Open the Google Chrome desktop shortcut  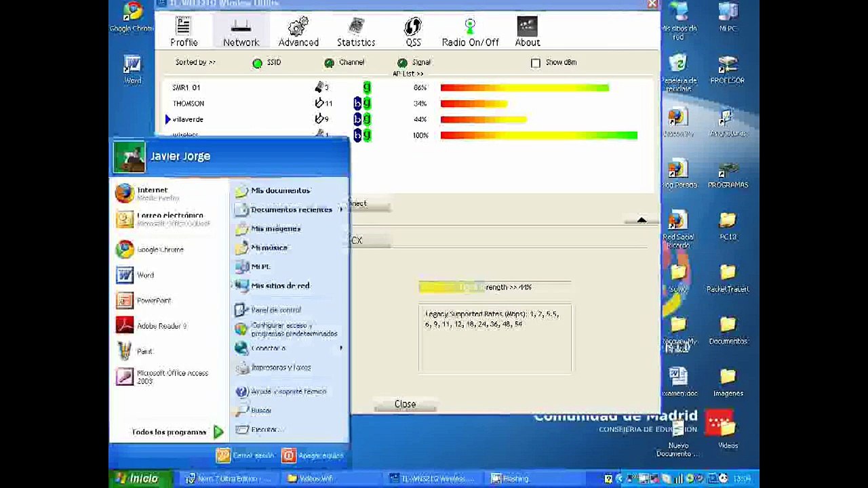(132, 17)
